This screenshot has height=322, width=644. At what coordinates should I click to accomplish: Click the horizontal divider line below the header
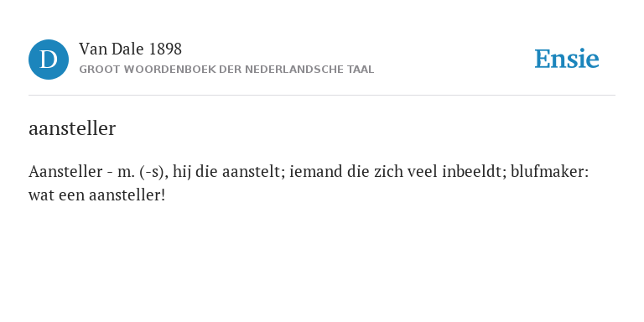click(x=322, y=96)
